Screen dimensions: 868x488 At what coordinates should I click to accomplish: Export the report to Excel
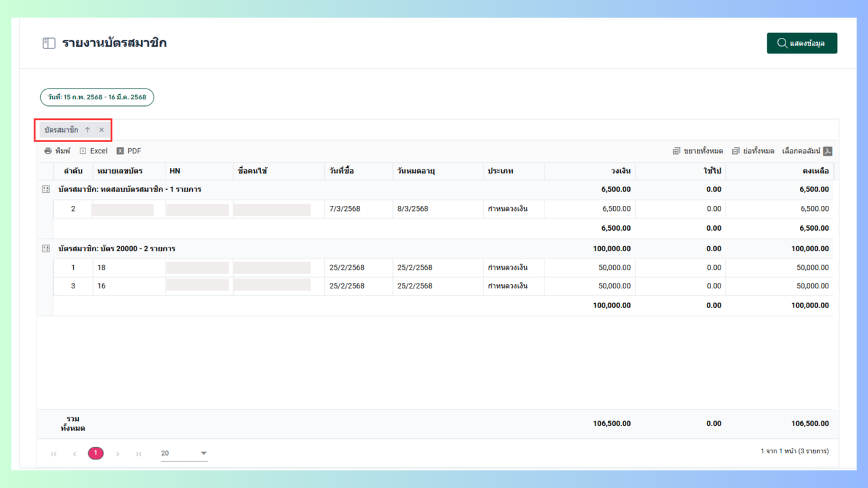(94, 151)
